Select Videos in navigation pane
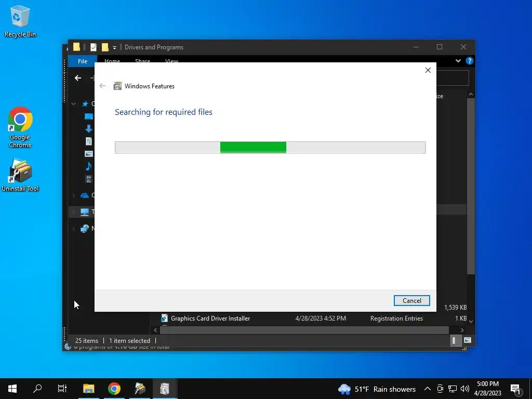This screenshot has height=399, width=532. click(x=89, y=179)
